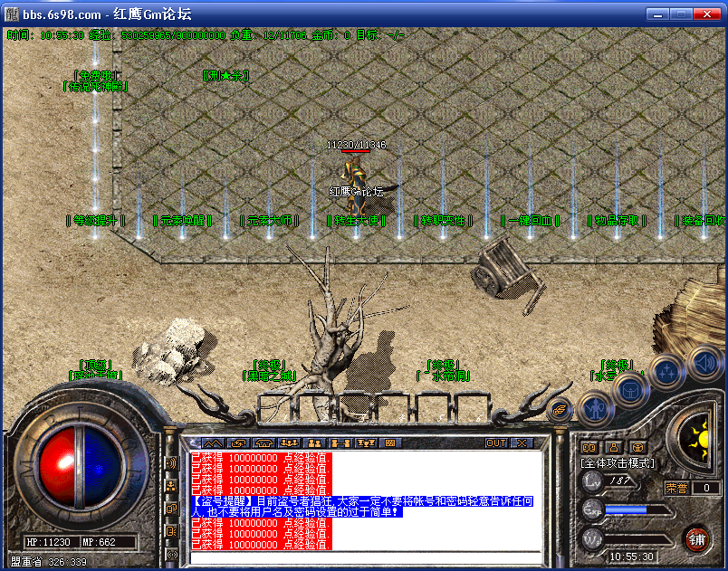The image size is (728, 571).
Task: Open the skills sparkle round icon
Action: [666, 371]
